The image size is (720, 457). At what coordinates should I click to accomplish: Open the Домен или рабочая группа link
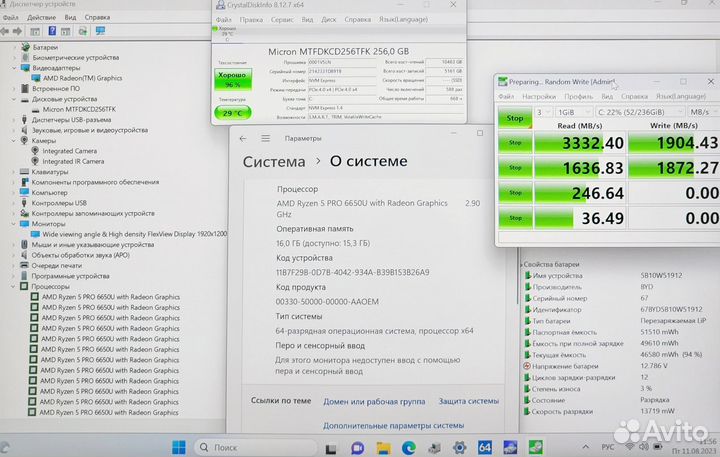point(374,401)
